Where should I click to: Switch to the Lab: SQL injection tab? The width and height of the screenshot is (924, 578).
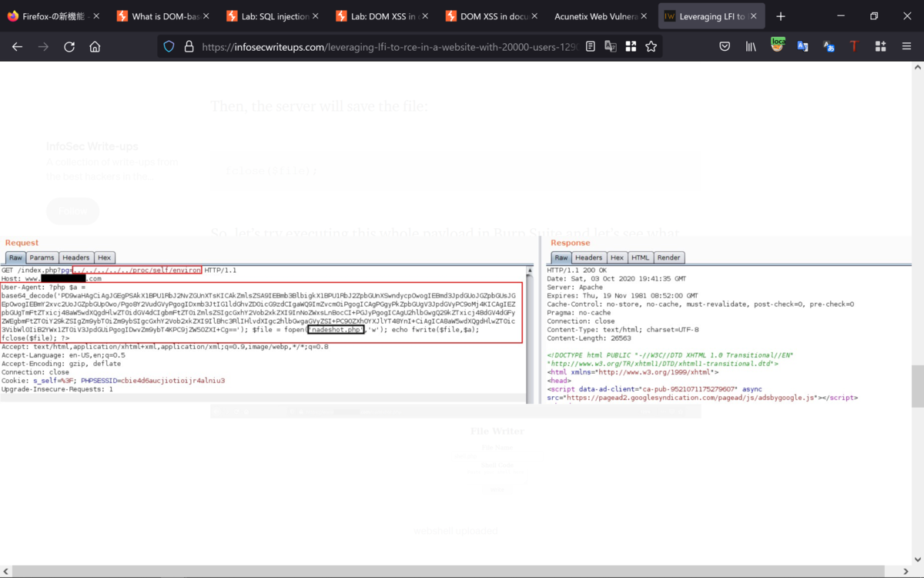(272, 16)
